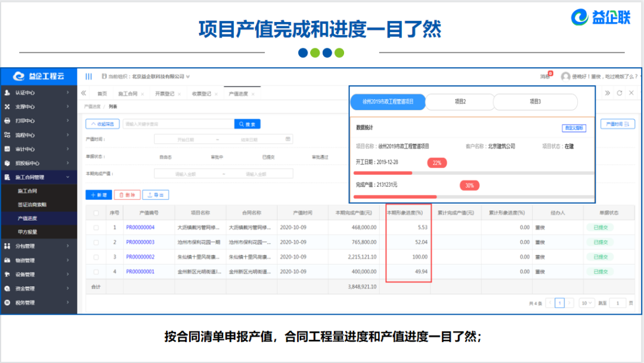
Task: Click the 分包管理 sidebar icon
Action: (7, 246)
